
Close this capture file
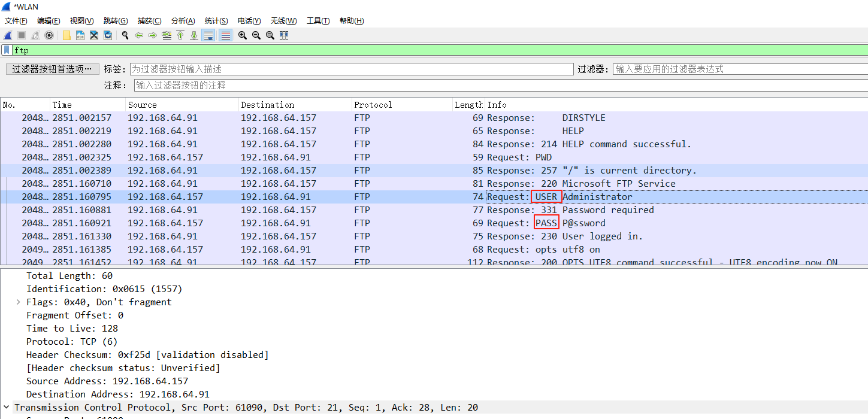[x=94, y=35]
